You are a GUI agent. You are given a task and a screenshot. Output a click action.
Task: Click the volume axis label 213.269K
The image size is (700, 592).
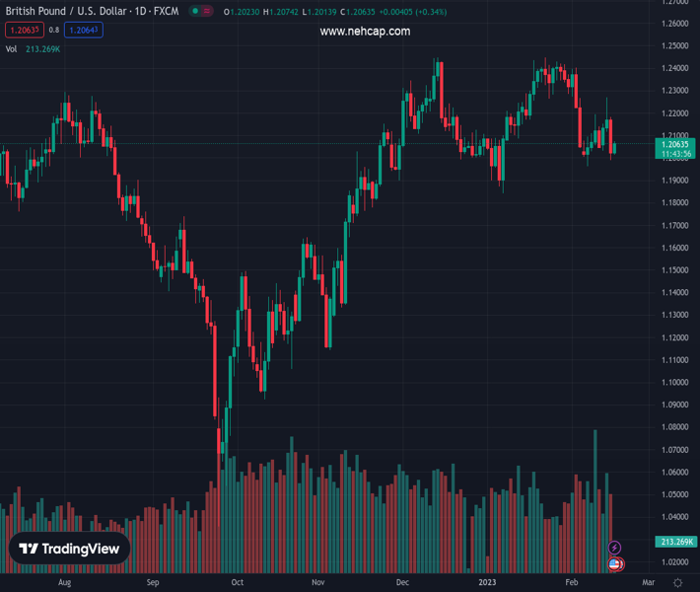pyautogui.click(x=676, y=542)
